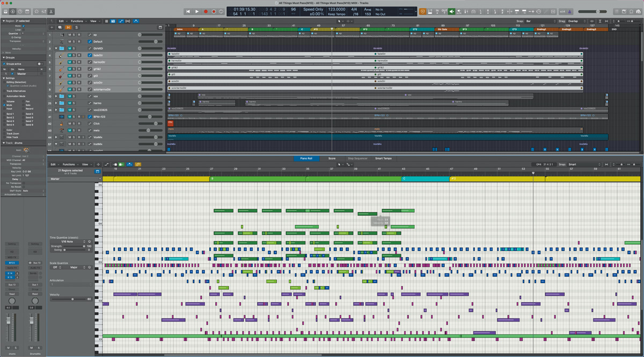Toggle the green Solo speaker button
The width and height of the screenshot is (644, 357).
[451, 12]
